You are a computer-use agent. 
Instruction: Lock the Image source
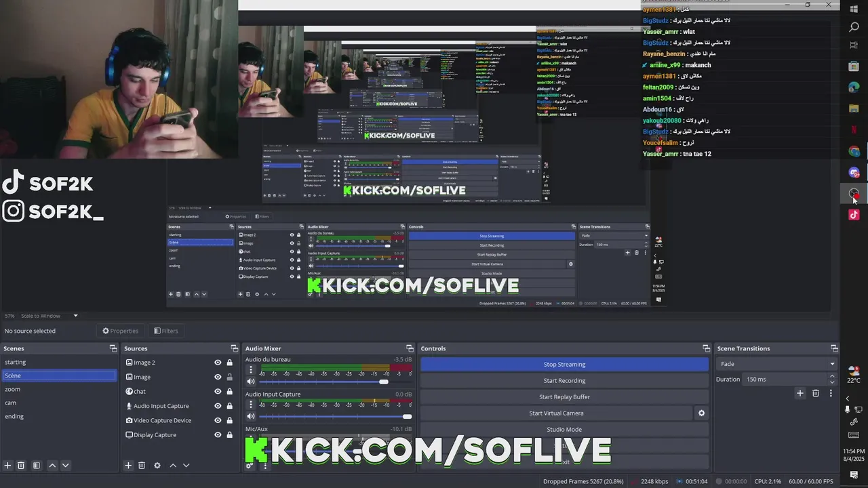pos(229,377)
